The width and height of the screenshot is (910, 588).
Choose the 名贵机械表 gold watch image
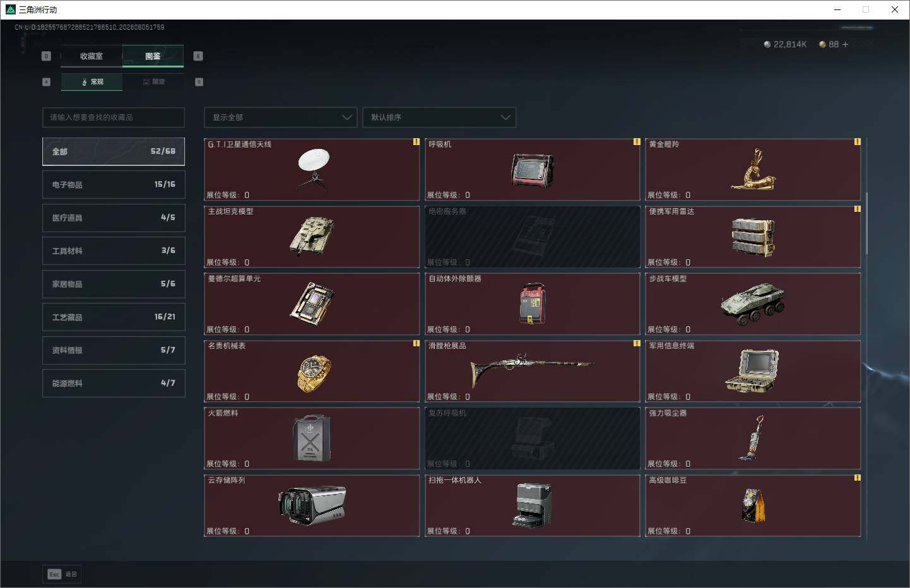click(x=314, y=373)
